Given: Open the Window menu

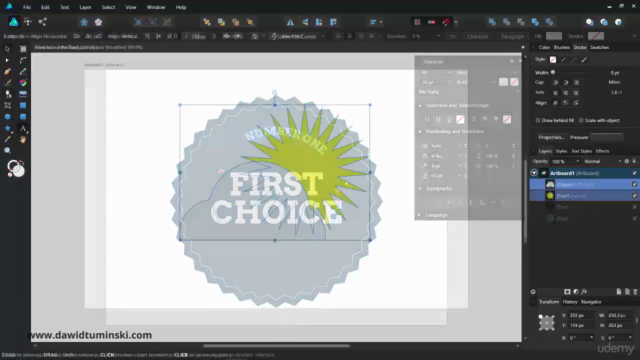Looking at the screenshot, I should [x=156, y=7].
